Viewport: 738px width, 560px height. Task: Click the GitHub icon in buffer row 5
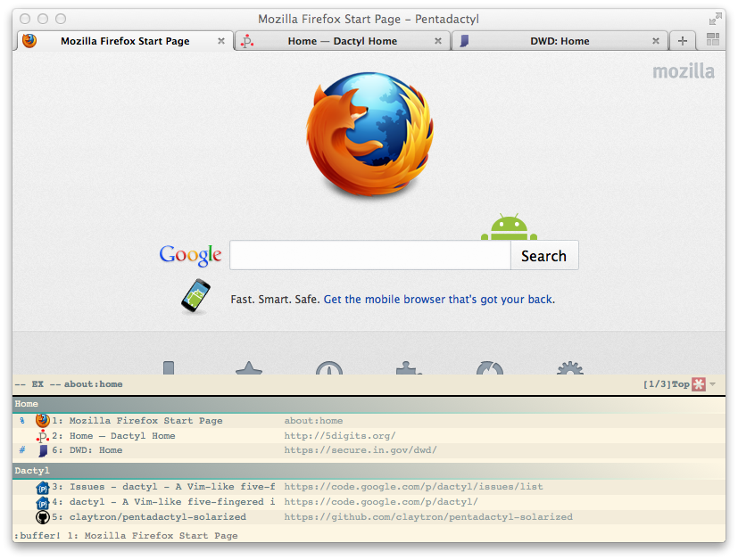tap(43, 517)
